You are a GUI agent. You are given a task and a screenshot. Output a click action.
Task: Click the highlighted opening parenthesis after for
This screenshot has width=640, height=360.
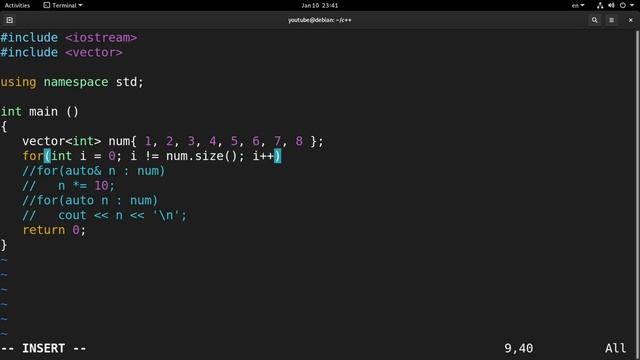pyautogui.click(x=47, y=156)
